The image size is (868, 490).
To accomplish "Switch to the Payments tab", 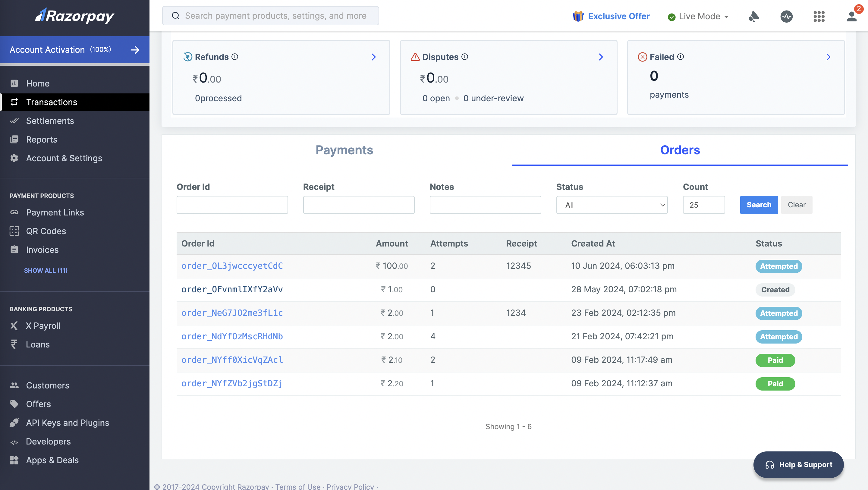I will 344,150.
